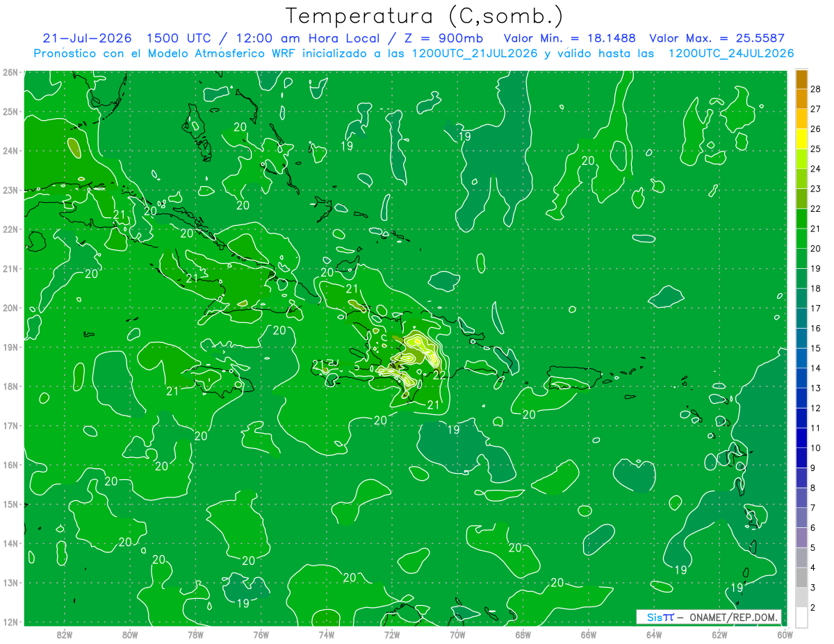This screenshot has width=834, height=644.
Task: Select the forecast date "21-Jul-2026"
Action: coord(87,38)
